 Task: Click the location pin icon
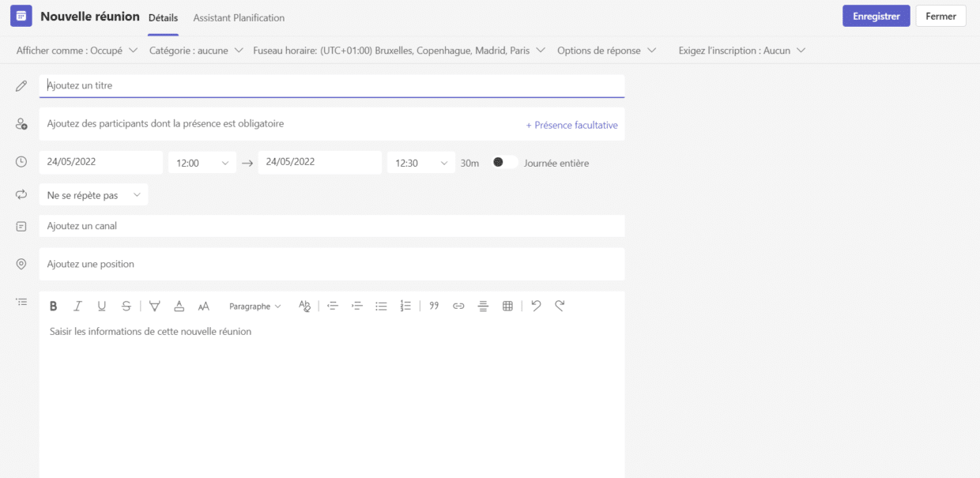(x=21, y=264)
